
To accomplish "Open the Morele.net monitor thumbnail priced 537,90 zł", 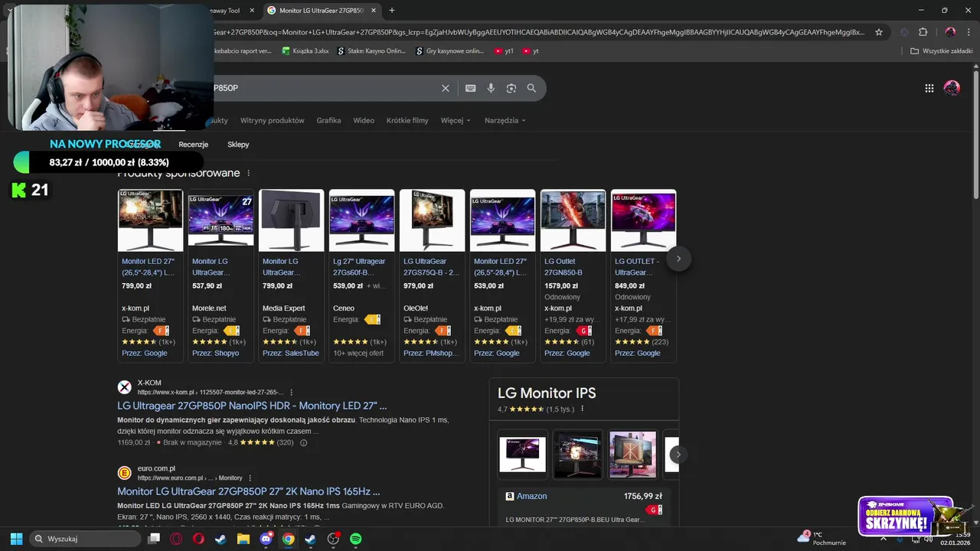I will tap(220, 220).
